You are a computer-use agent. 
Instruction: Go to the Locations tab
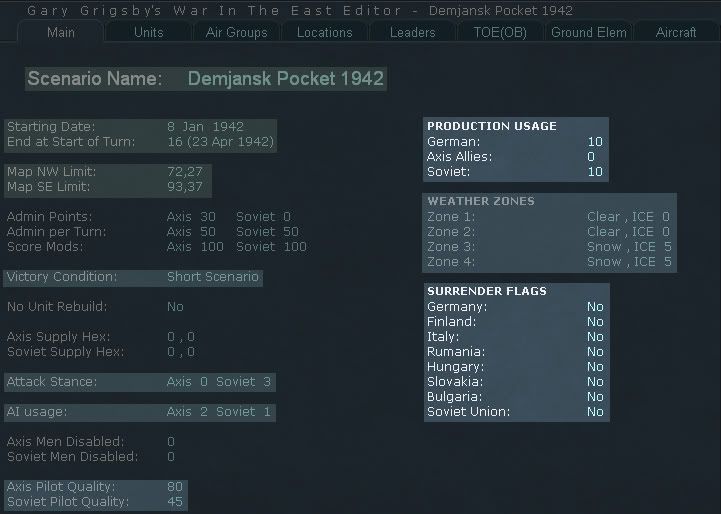tap(324, 32)
